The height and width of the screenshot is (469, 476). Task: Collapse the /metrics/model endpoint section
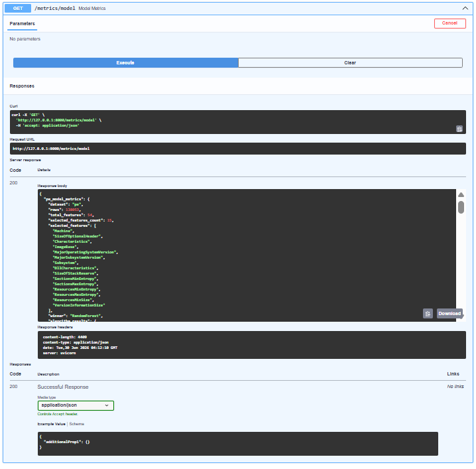465,8
